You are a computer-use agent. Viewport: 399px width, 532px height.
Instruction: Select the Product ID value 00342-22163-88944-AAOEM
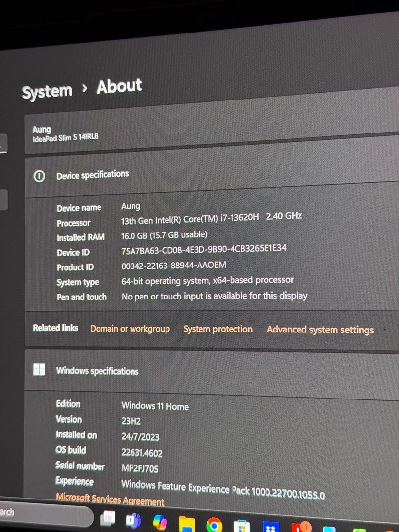(x=174, y=266)
